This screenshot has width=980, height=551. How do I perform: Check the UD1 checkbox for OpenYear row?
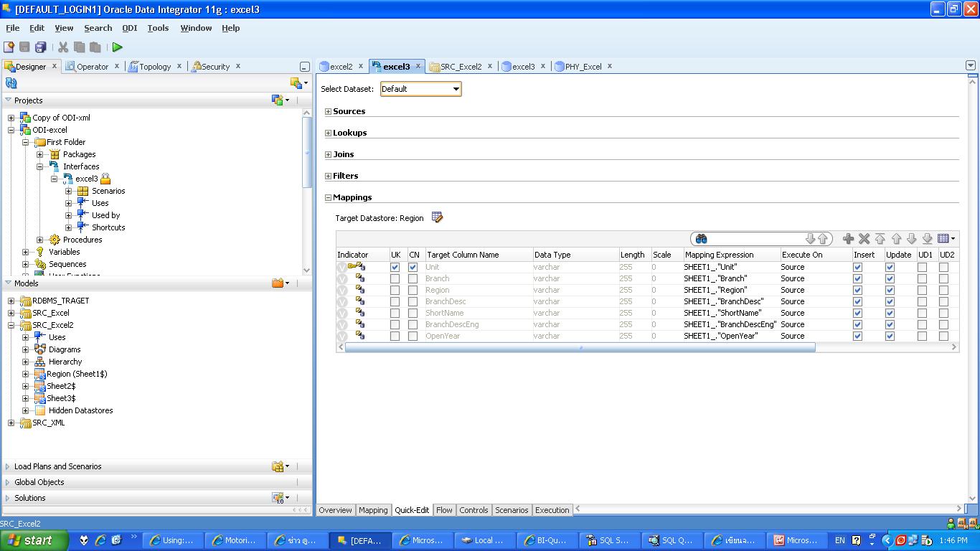[922, 336]
